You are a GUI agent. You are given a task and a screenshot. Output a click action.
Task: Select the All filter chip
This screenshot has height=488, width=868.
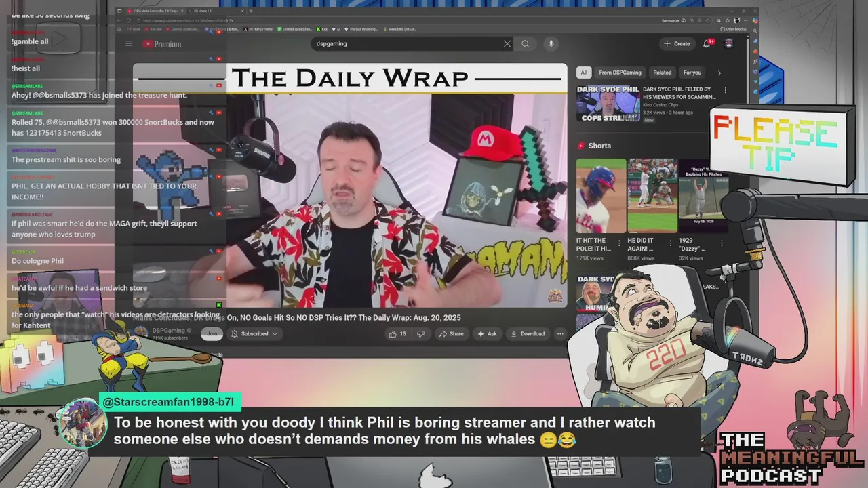tap(584, 73)
